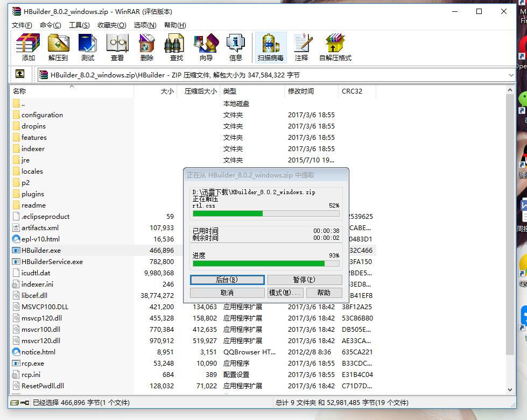Click the Help (帮助) dialog button
The height and width of the screenshot is (420, 527).
click(x=324, y=293)
